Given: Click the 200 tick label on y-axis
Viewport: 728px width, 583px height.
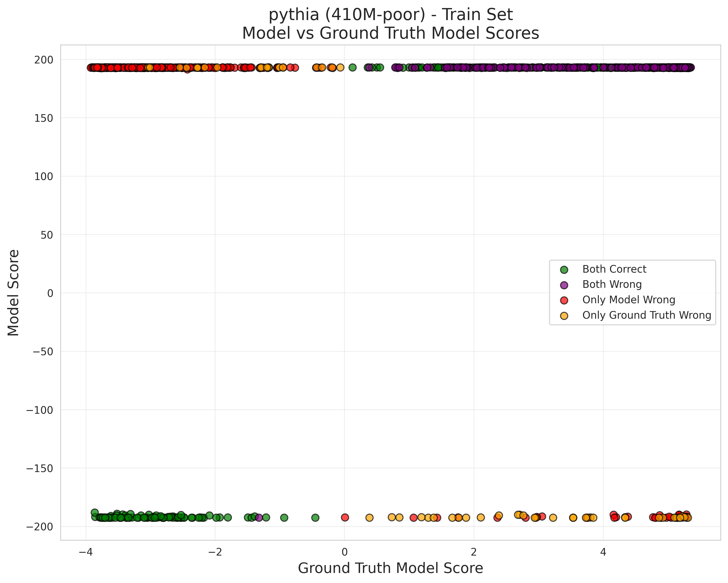Looking at the screenshot, I should click(x=44, y=60).
